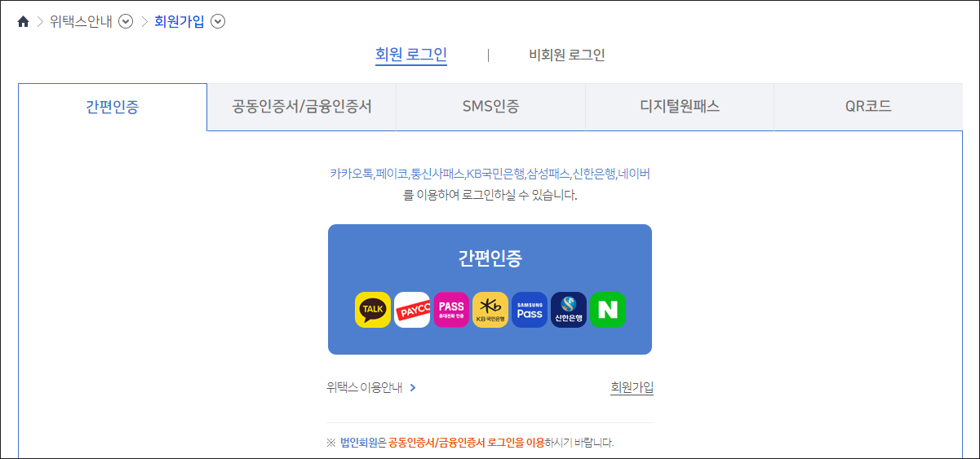The height and width of the screenshot is (459, 980).
Task: Open the 위택스안내 breadcrumb item
Action: tap(81, 22)
